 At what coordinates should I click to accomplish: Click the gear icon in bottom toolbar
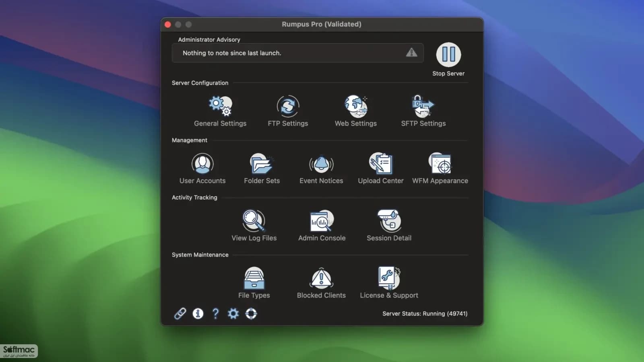click(233, 313)
